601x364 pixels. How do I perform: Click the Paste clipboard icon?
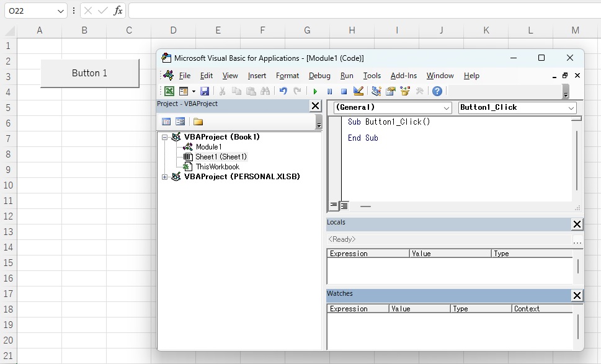click(251, 91)
